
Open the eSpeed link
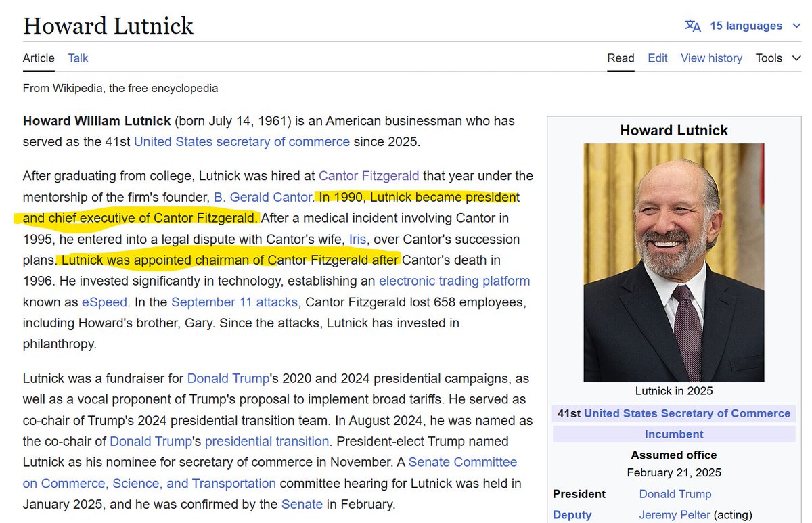click(x=104, y=302)
